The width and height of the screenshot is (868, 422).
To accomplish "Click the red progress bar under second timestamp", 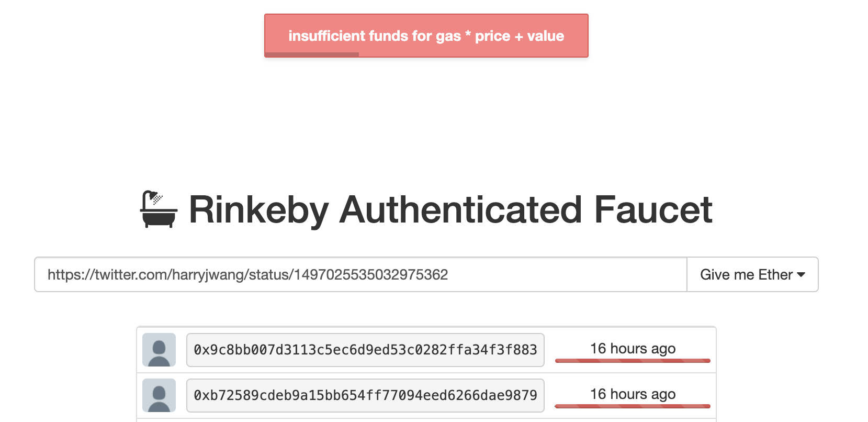I will point(633,406).
